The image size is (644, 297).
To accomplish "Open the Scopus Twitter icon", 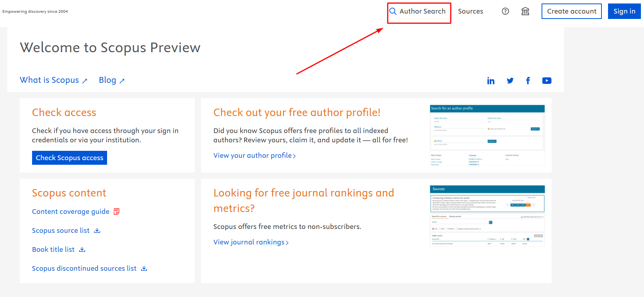I will tap(510, 81).
